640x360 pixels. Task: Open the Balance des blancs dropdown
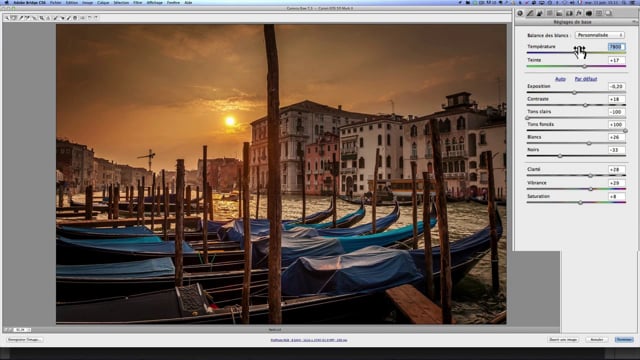click(600, 35)
